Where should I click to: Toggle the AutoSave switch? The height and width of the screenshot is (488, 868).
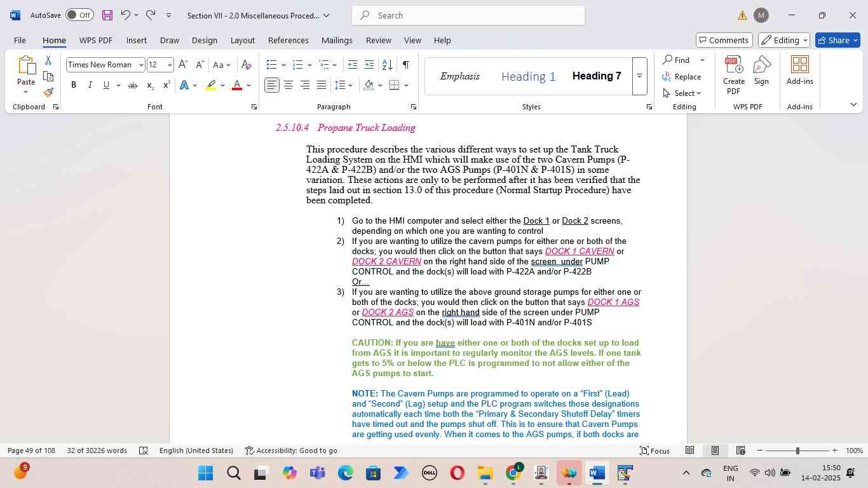pyautogui.click(x=79, y=15)
